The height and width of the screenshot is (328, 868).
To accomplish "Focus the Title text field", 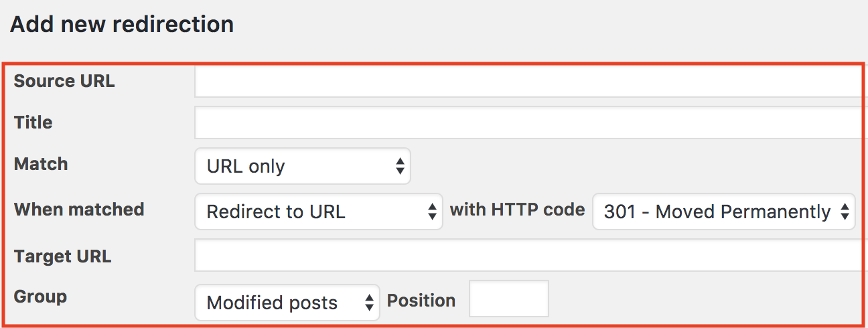I will (526, 122).
